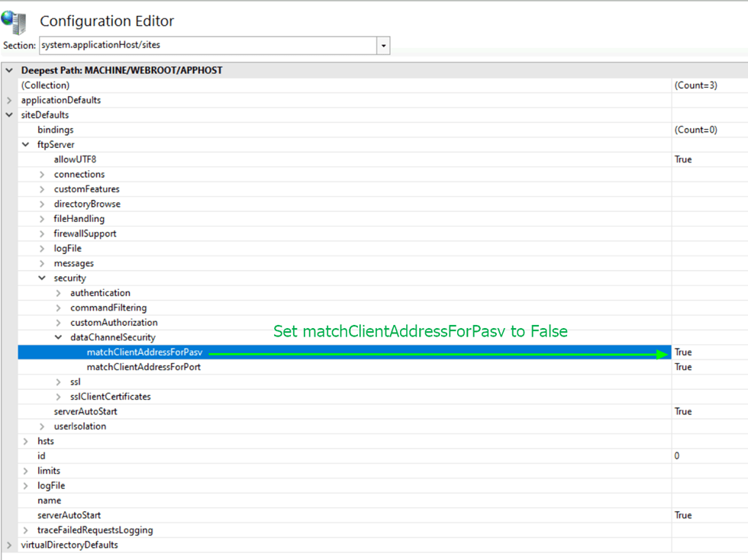Click the allowUTF8 True value

[683, 159]
